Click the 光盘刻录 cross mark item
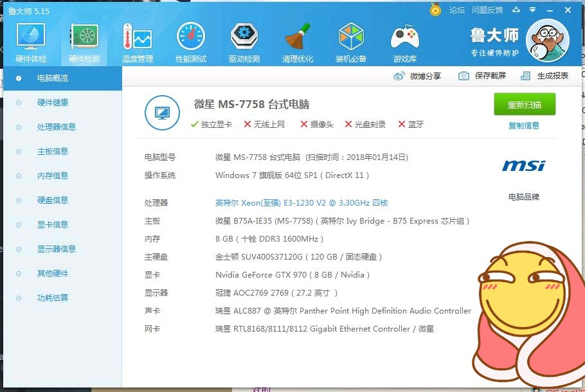585x392 pixels. (x=365, y=124)
